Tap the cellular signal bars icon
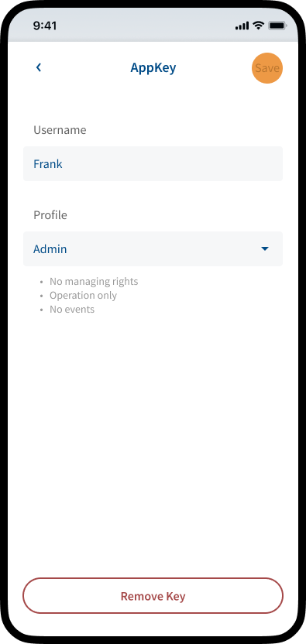This screenshot has width=306, height=644. [x=242, y=26]
